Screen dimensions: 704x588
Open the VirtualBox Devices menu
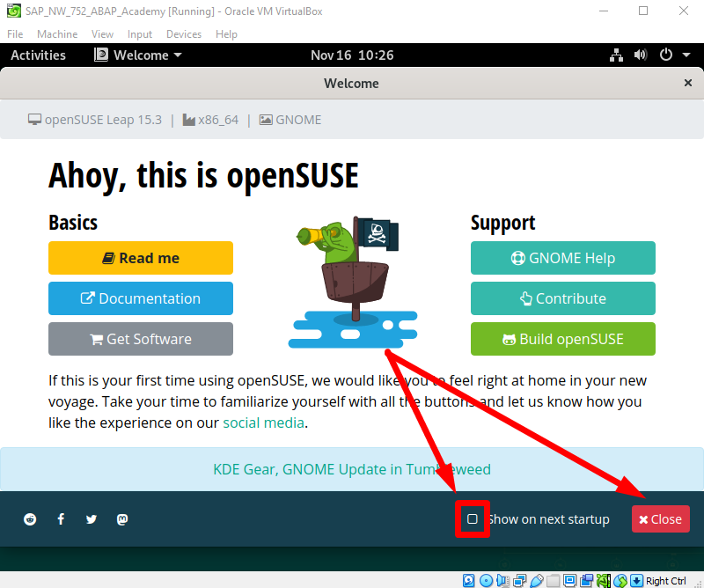pyautogui.click(x=184, y=34)
